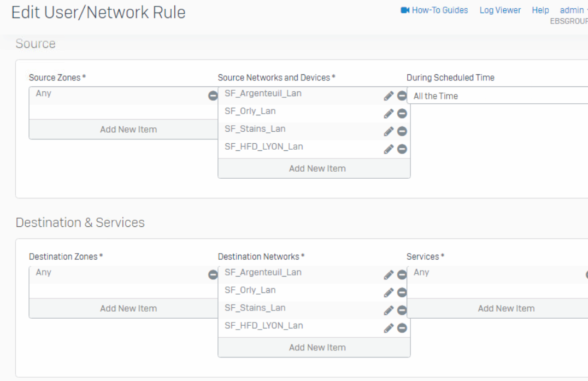
Task: Edit SF_Argenteuil_Lan in Destination Networks
Action: (389, 275)
